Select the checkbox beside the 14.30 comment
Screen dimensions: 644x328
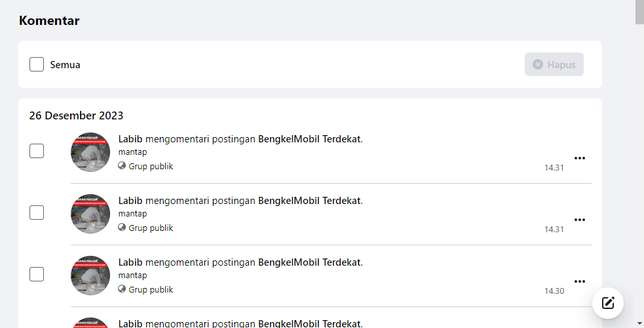37,274
